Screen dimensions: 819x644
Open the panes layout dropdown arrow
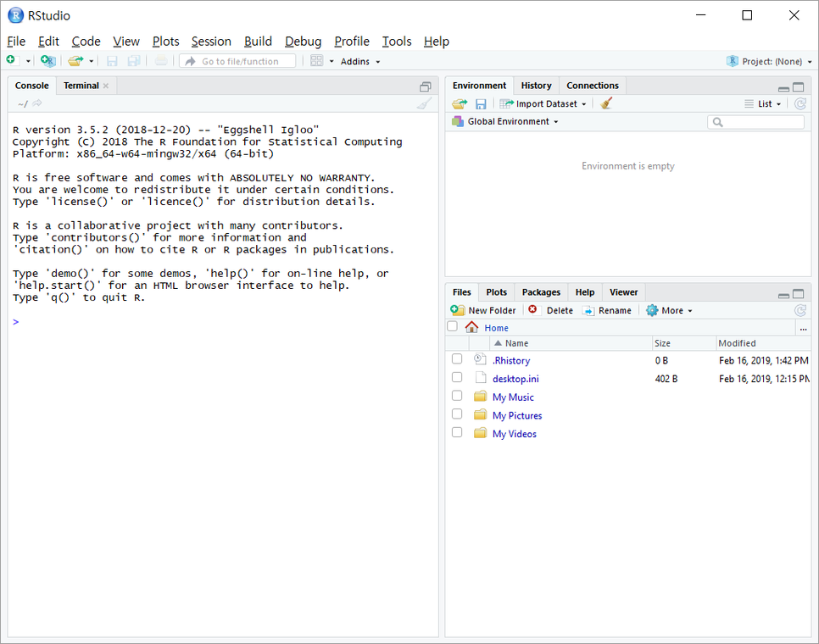click(x=331, y=61)
